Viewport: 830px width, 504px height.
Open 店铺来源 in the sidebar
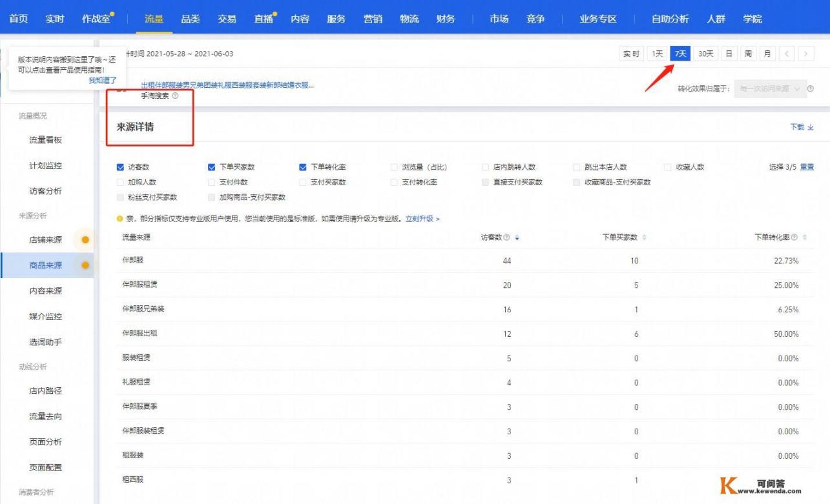tap(46, 240)
